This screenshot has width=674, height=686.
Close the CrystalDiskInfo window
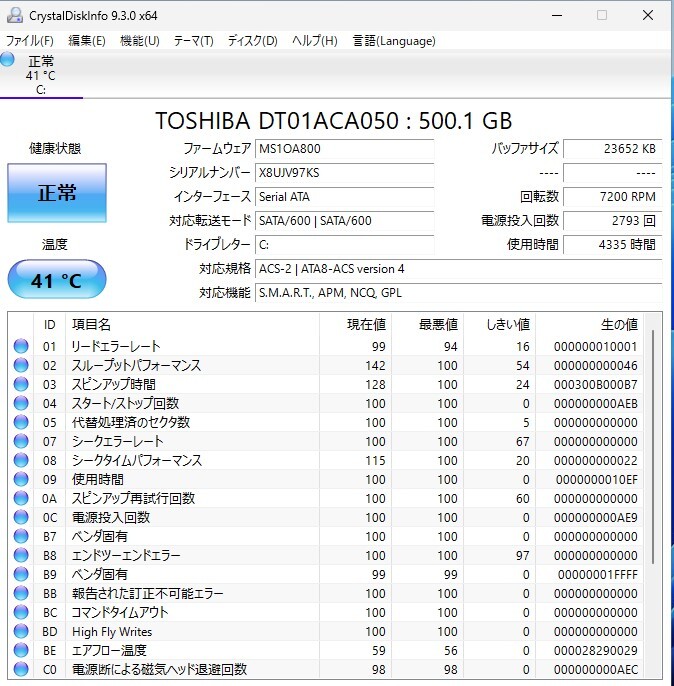click(x=648, y=15)
